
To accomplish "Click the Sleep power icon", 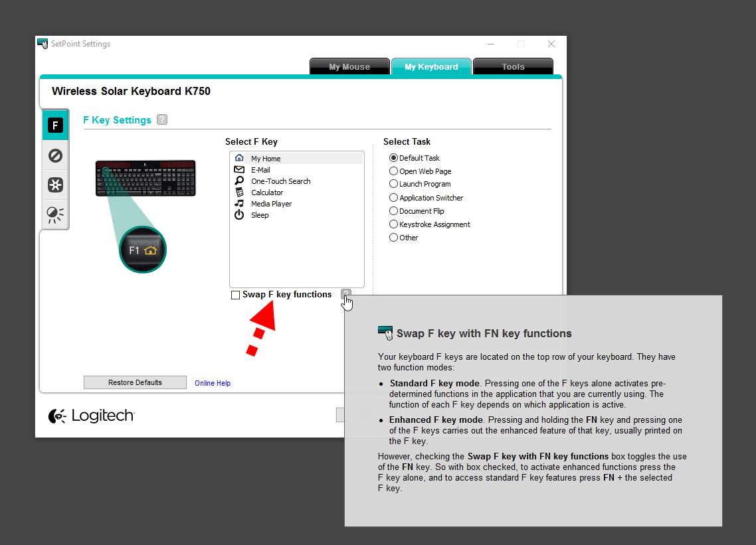I will [239, 215].
